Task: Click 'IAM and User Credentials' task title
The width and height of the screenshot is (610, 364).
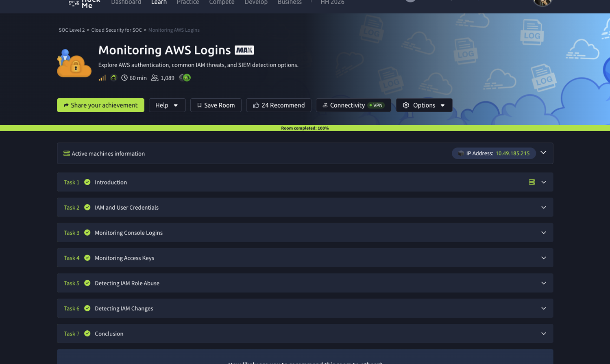Action: tap(126, 208)
